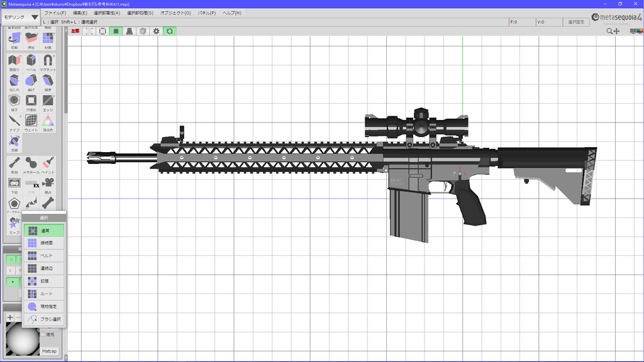This screenshot has height=362, width=644.
Task: Activate the ナイフ (Knife) tool
Action: tap(13, 123)
